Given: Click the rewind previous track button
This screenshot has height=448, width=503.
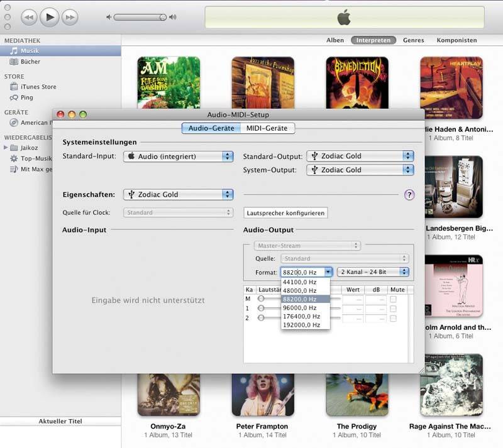Looking at the screenshot, I should (x=29, y=17).
